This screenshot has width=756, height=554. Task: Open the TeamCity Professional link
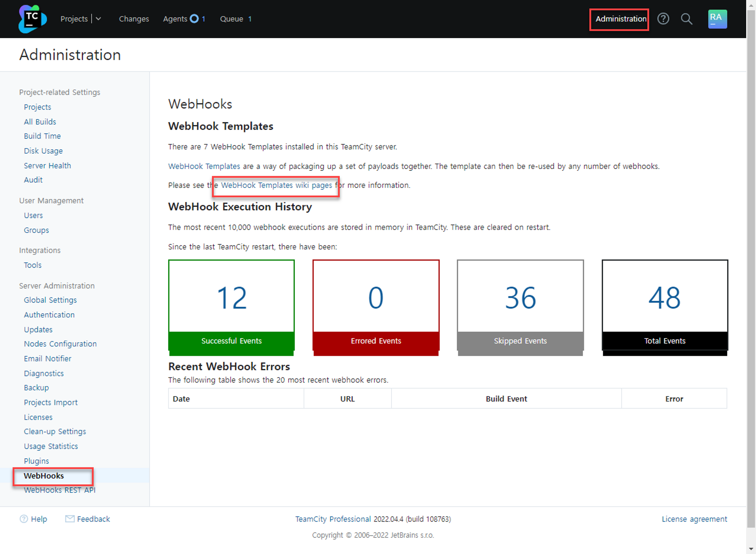pos(333,519)
